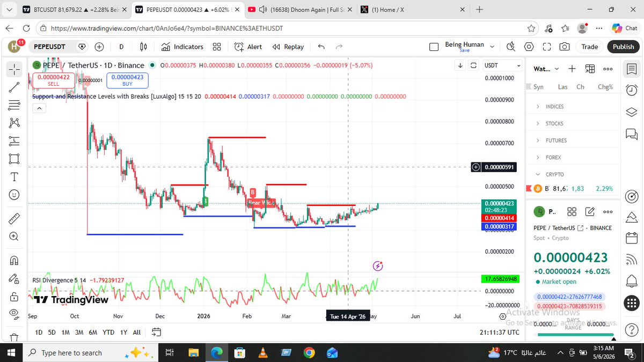This screenshot has height=362, width=644.
Task: Open the candlestick chart style menu
Action: 143,47
